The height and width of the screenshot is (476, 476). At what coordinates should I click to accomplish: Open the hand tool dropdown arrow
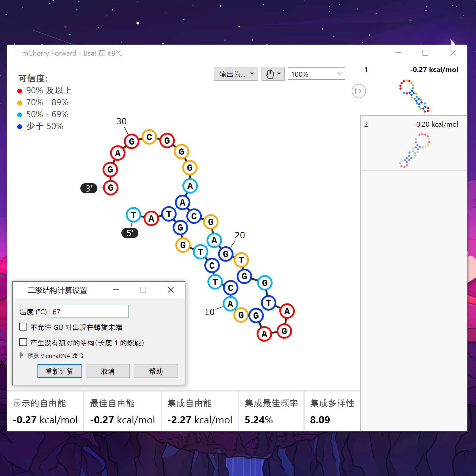click(279, 73)
